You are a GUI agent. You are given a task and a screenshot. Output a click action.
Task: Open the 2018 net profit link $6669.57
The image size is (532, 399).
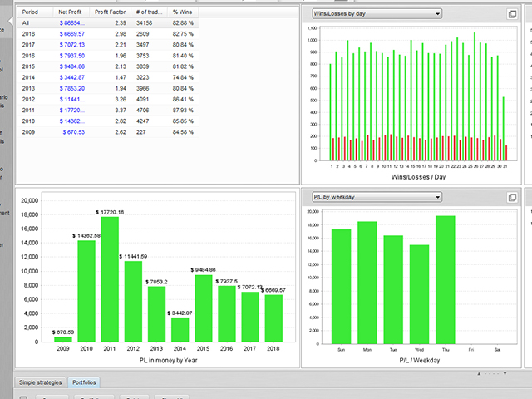click(72, 34)
